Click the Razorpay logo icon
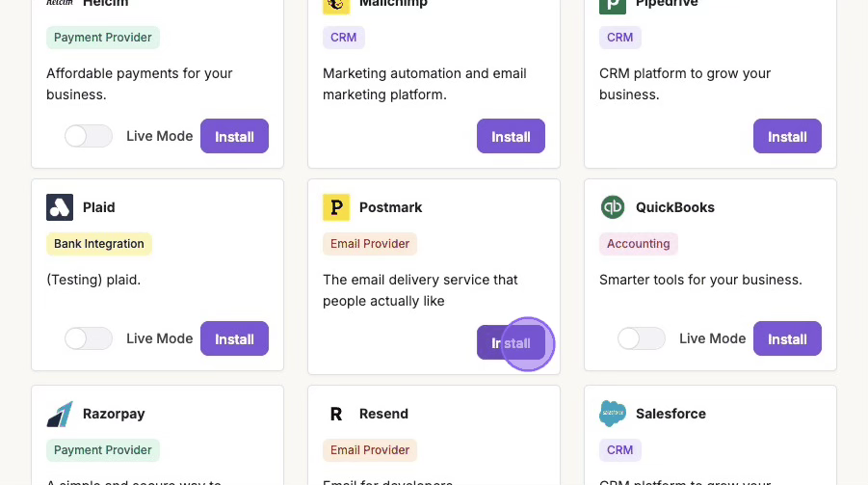The image size is (868, 485). [x=60, y=414]
